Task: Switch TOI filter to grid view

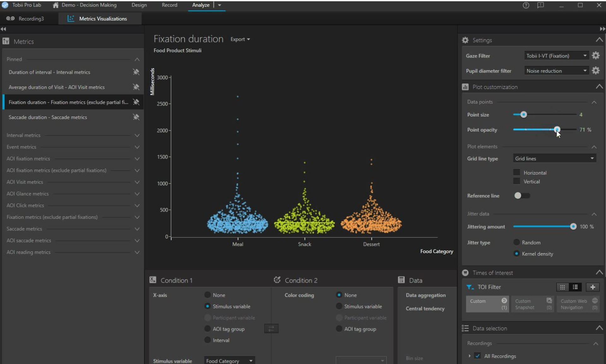Action: click(562, 287)
